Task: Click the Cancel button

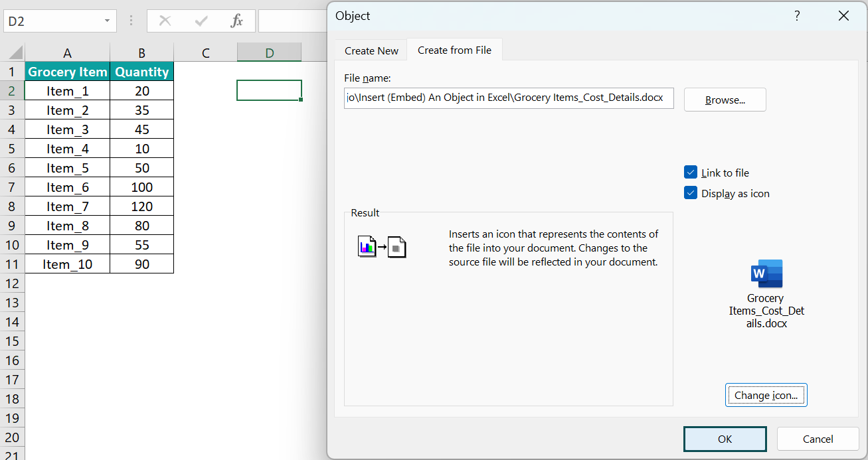Action: 818,439
